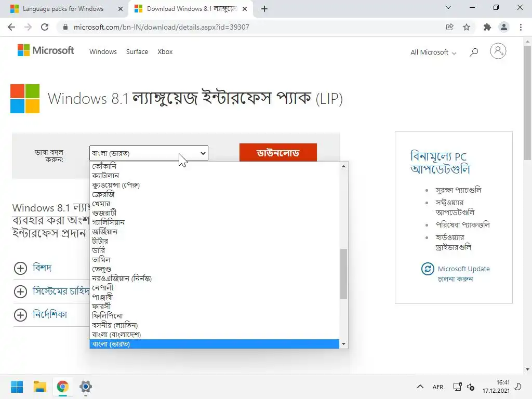Switch to Download Windows 8.1 tab
Image resolution: width=532 pixels, height=399 pixels.
[191, 9]
